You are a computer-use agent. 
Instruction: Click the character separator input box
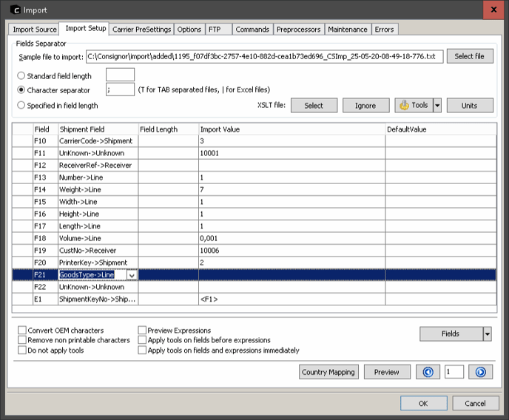(120, 89)
